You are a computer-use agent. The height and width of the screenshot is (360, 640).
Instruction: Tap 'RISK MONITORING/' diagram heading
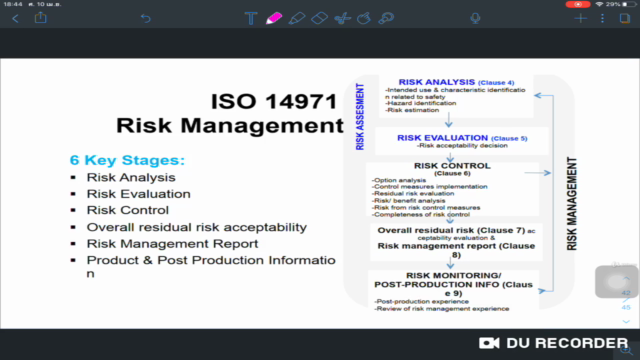coord(453,276)
